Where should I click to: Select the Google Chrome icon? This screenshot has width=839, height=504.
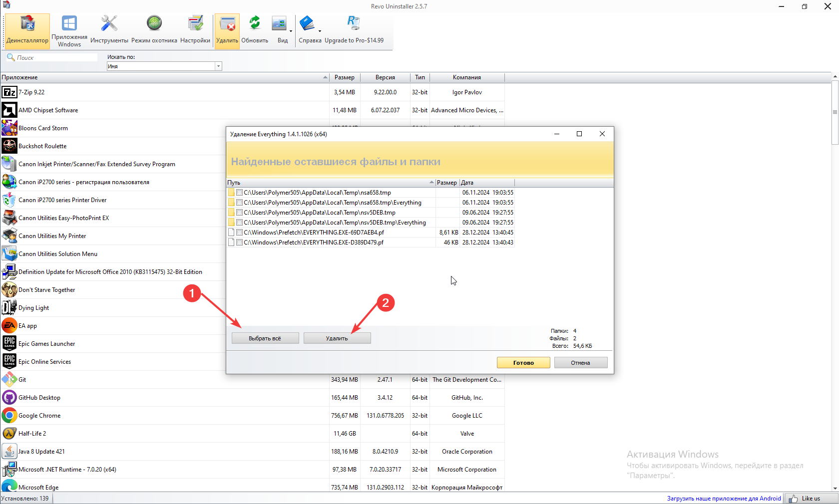[x=9, y=416]
